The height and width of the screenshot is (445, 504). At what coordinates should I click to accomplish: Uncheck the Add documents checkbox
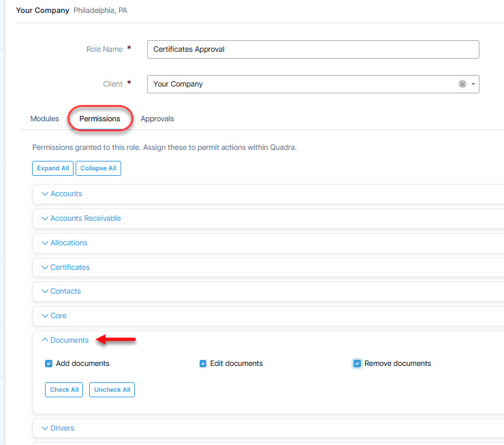pyautogui.click(x=48, y=364)
